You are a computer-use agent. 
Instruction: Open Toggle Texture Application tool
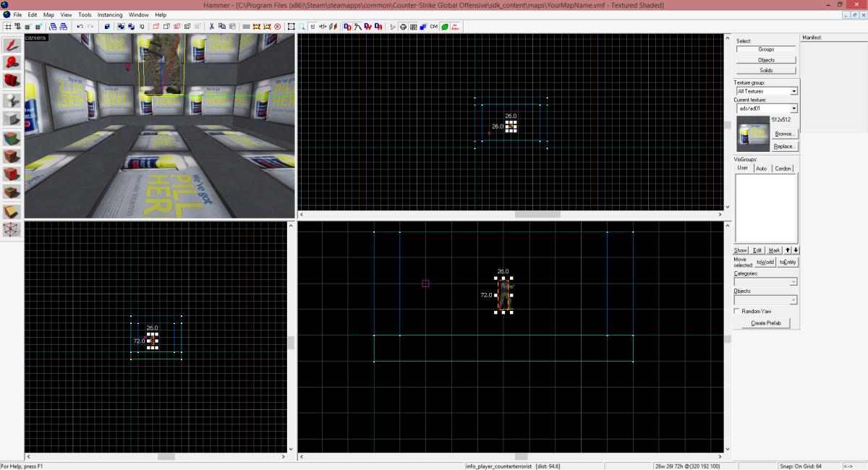pos(12,137)
